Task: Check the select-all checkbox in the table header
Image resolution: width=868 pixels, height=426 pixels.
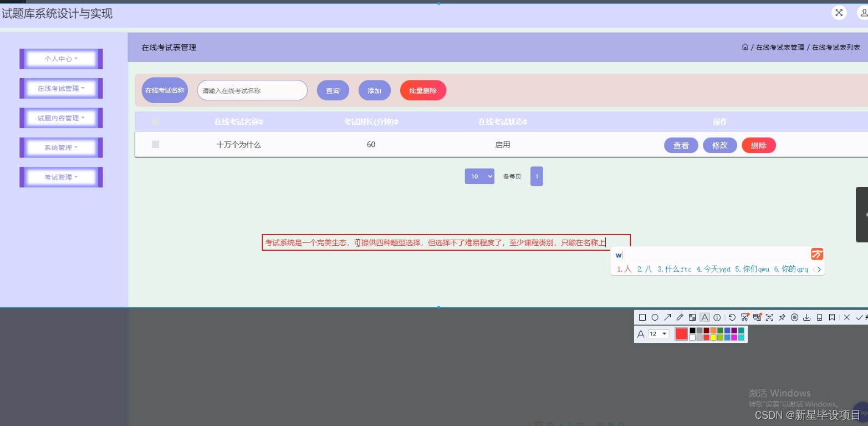Action: point(156,121)
